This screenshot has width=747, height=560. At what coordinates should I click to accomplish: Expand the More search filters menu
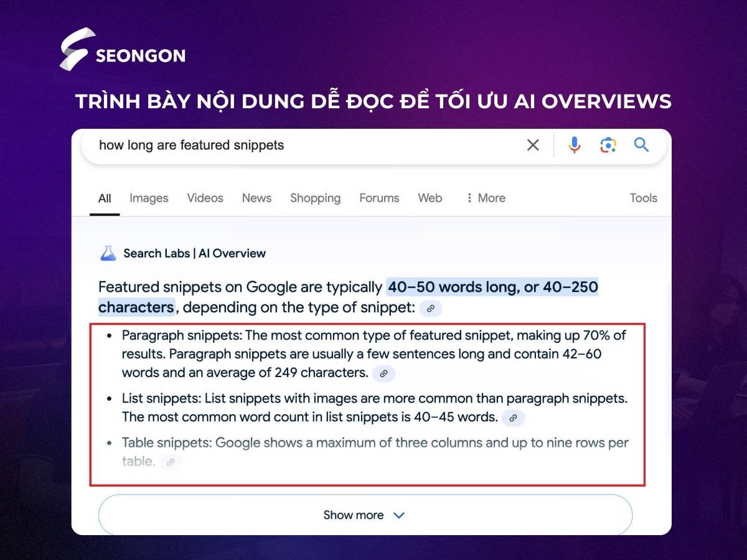[x=486, y=198]
